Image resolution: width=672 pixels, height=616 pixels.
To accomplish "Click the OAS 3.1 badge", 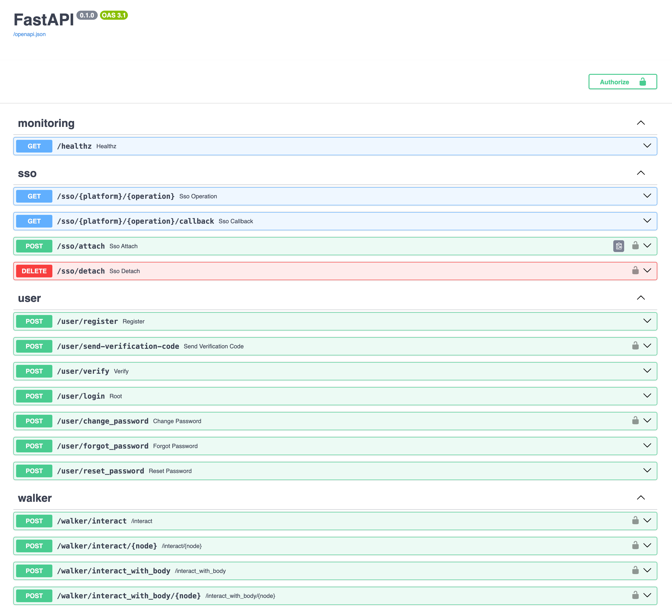I will coord(114,15).
